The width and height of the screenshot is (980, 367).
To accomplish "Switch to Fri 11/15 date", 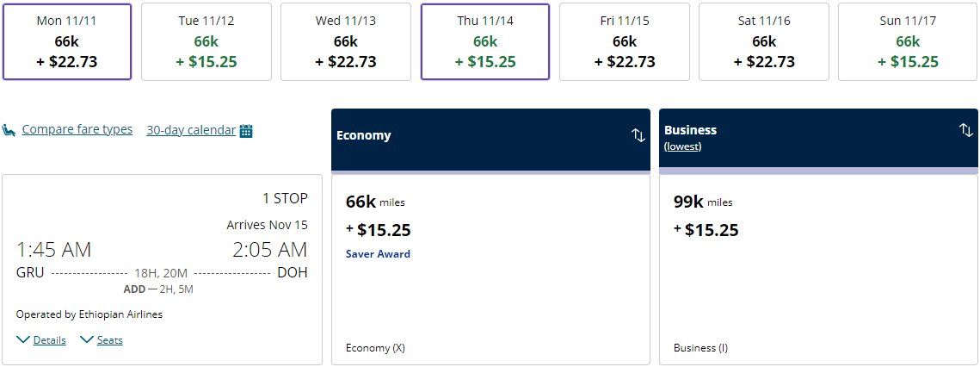I will (x=625, y=42).
